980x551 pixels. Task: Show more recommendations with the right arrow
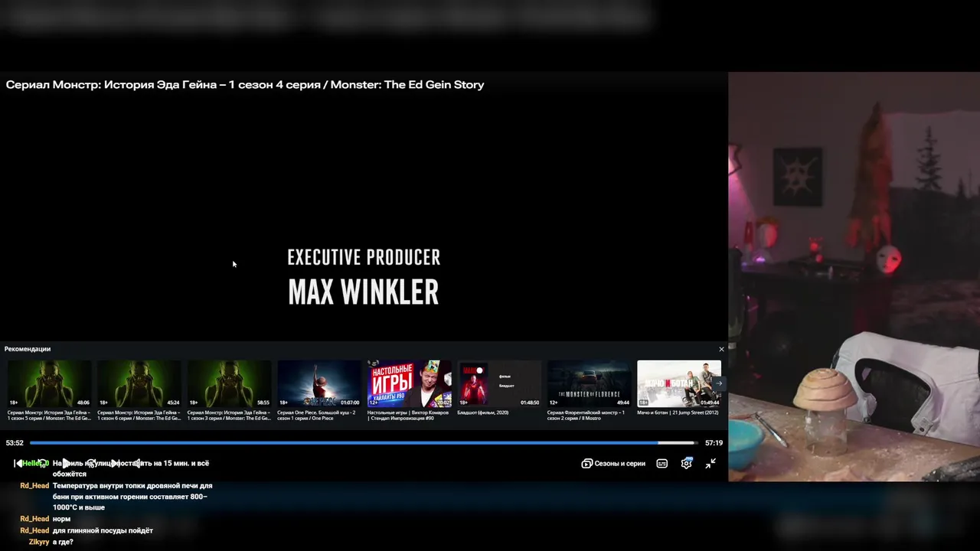(x=718, y=383)
